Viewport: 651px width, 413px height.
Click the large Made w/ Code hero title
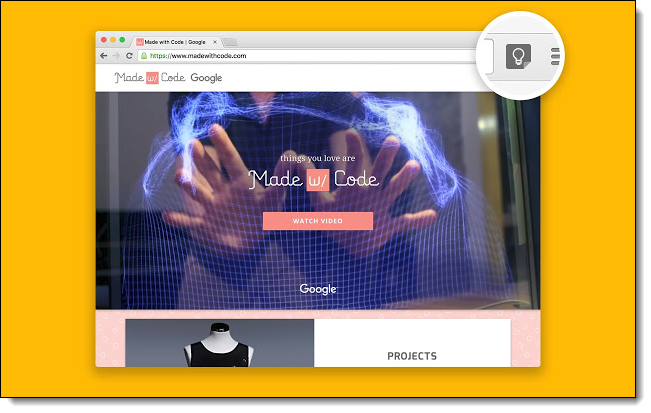click(314, 180)
